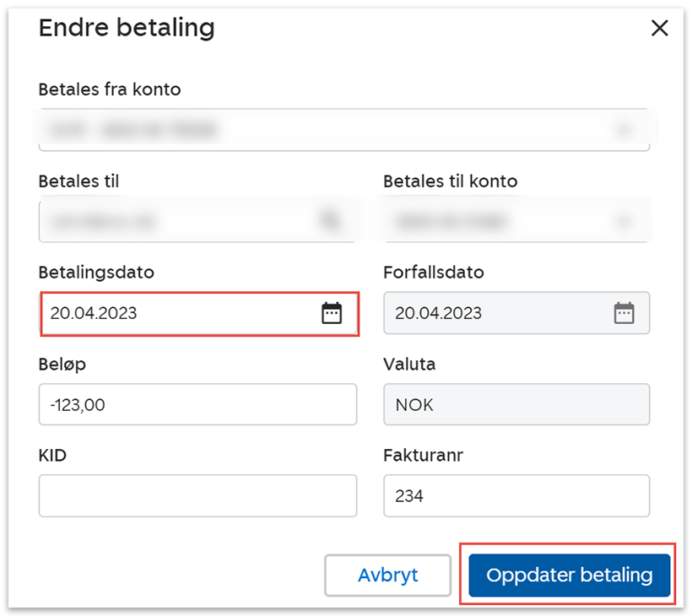
Task: Open the Forfallsdato calendar icon
Action: 623,313
